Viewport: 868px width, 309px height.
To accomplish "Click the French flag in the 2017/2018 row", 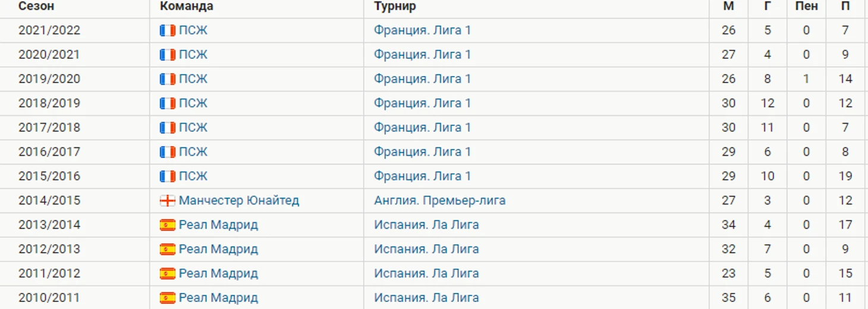I will point(168,128).
